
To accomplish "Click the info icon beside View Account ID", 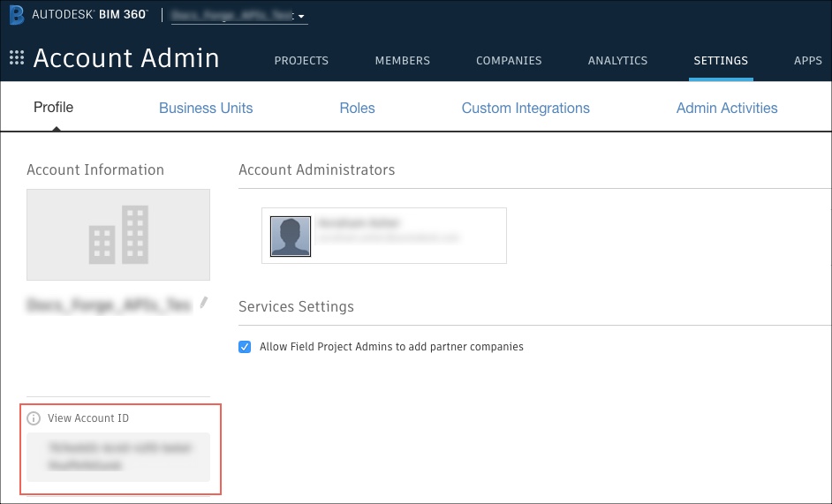I will (x=34, y=418).
